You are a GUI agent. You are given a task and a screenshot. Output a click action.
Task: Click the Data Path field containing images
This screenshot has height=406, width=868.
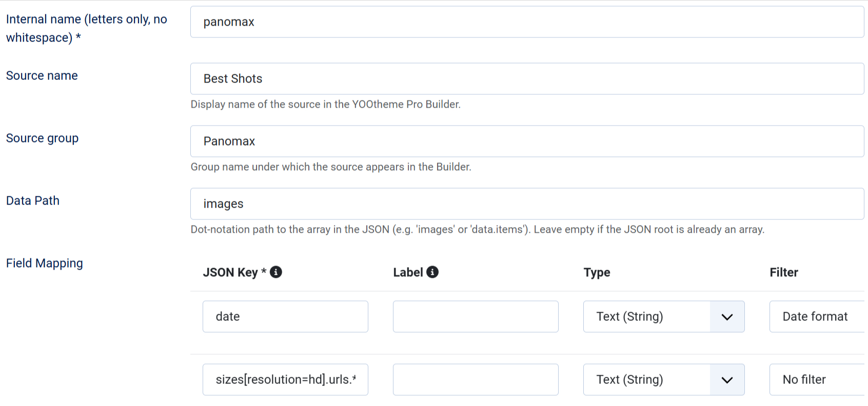point(527,204)
